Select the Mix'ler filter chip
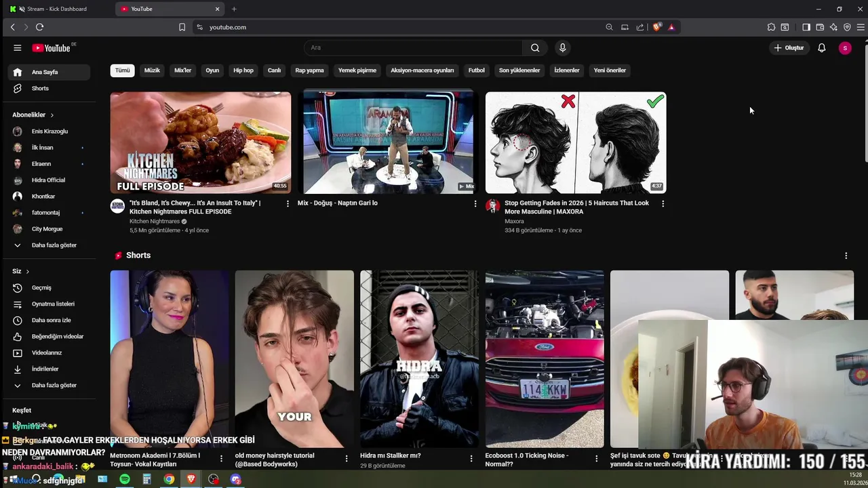Screen dimensions: 868x488 click(183, 70)
